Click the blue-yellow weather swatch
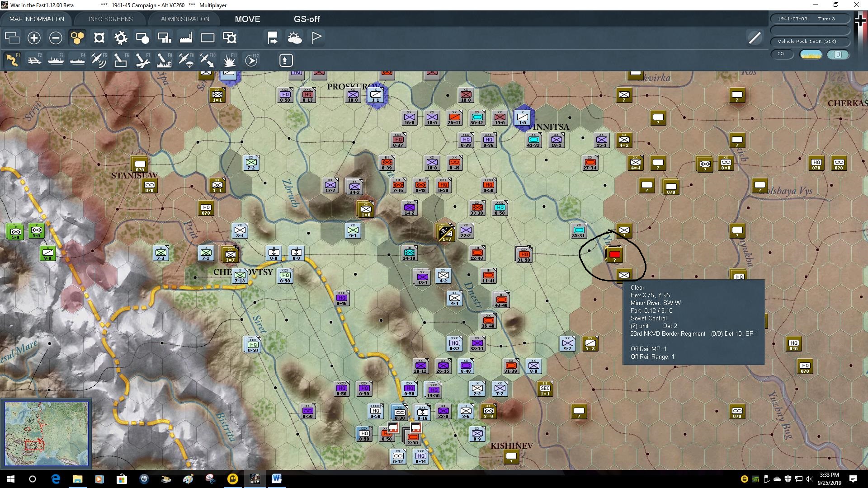 pyautogui.click(x=811, y=55)
